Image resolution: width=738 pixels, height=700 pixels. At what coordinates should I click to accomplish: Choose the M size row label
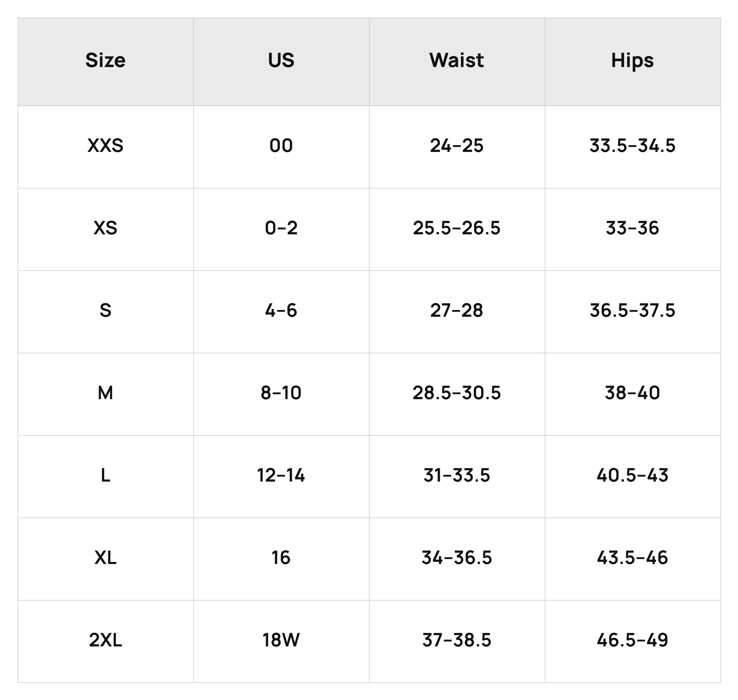105,394
